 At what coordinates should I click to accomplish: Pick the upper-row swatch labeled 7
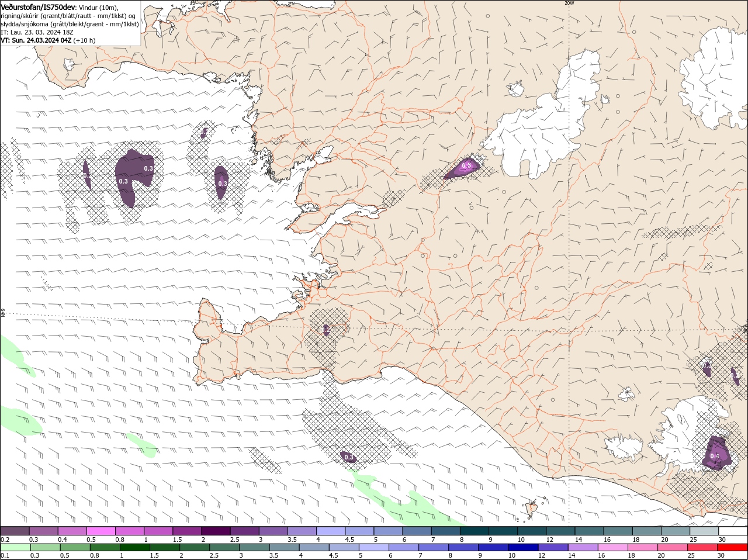coord(446,531)
